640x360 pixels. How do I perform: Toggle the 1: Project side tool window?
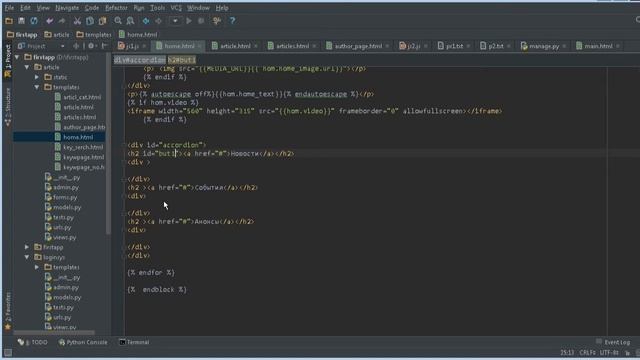8,60
